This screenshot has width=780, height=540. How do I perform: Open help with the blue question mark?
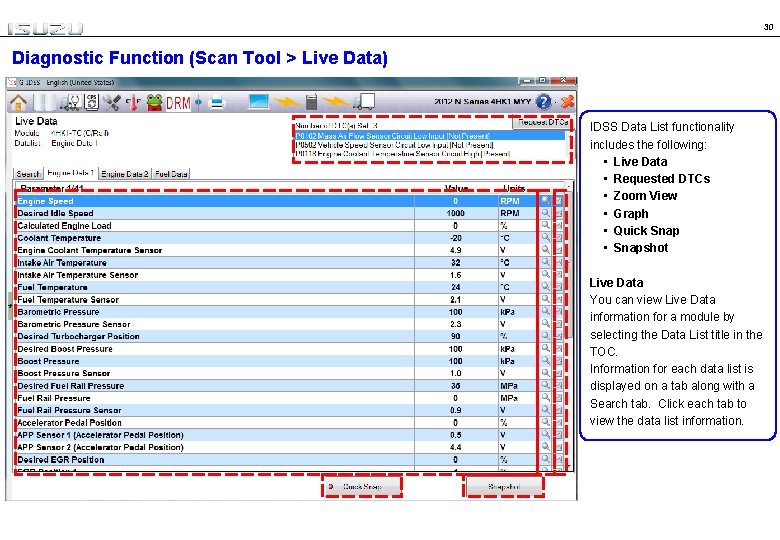(x=543, y=102)
